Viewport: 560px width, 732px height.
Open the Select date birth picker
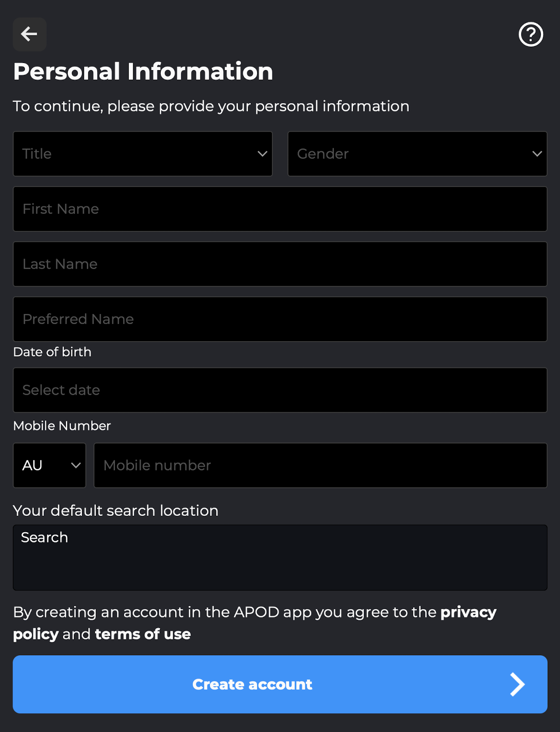[x=280, y=390]
